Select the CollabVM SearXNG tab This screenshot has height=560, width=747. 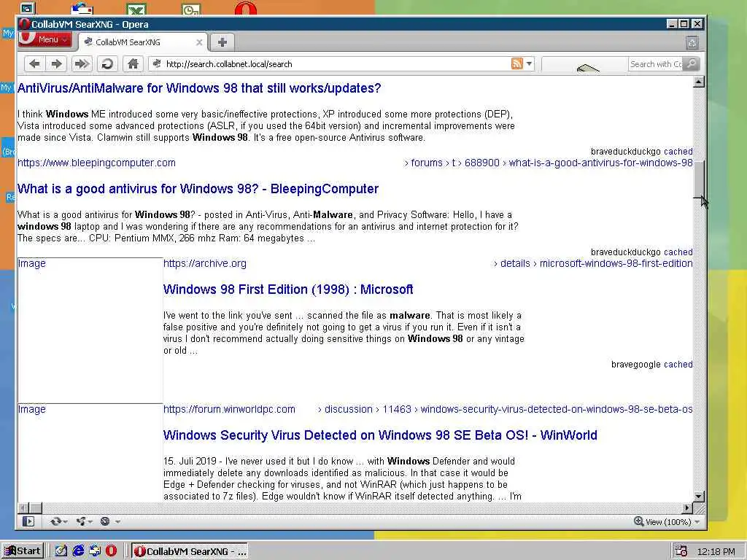coord(143,42)
